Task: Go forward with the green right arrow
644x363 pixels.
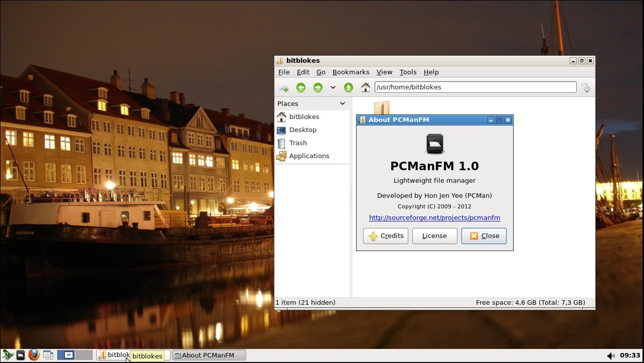Action: 317,87
